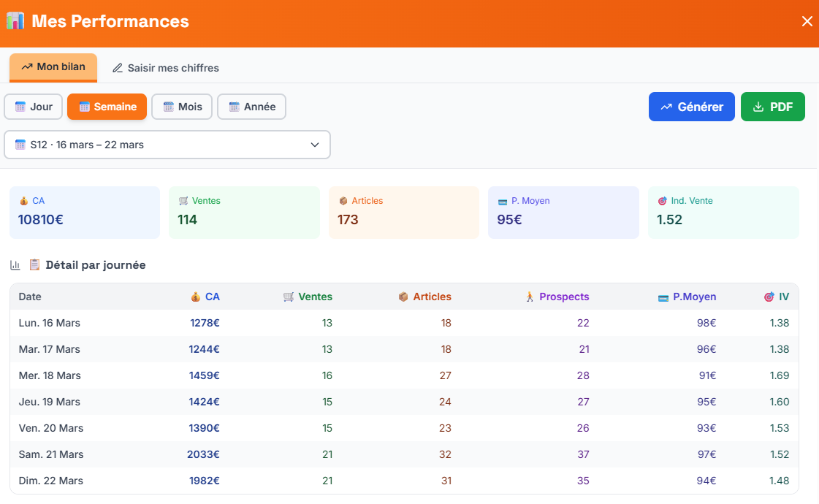819x504 pixels.
Task: Switch to the Saisir mes chiffres tab
Action: pyautogui.click(x=165, y=68)
